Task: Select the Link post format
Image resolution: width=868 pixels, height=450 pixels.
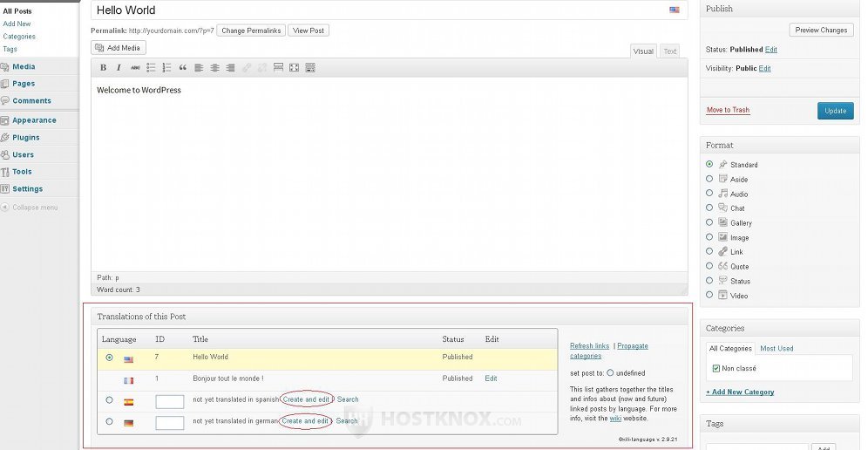Action: click(709, 252)
